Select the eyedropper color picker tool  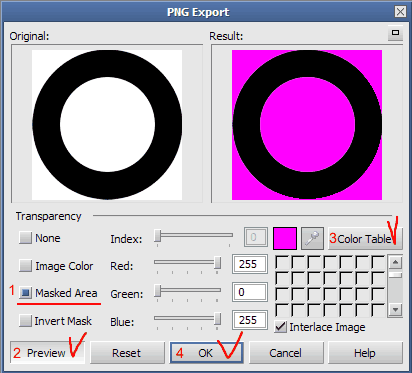[x=312, y=238]
